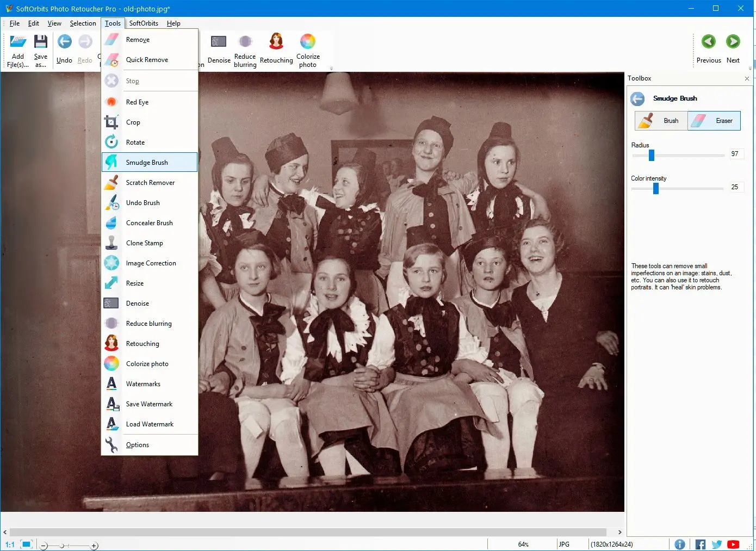Click the Add File(s) toolbar icon
756x551 pixels.
tap(18, 42)
